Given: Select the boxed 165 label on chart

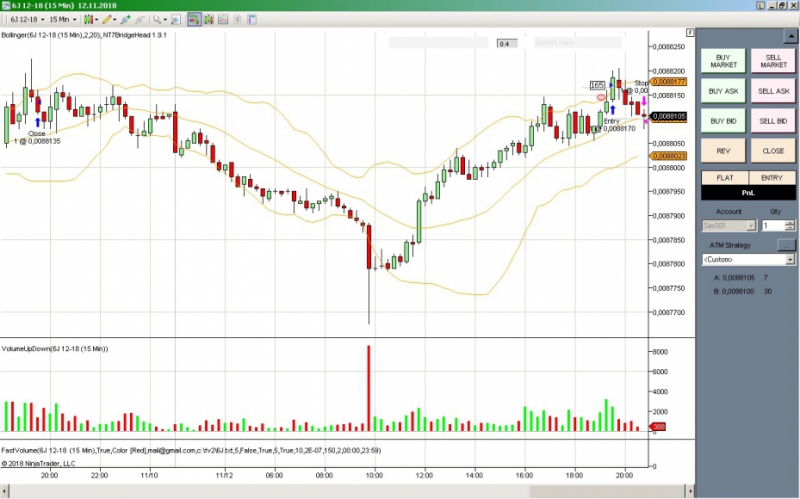Looking at the screenshot, I should coord(597,85).
